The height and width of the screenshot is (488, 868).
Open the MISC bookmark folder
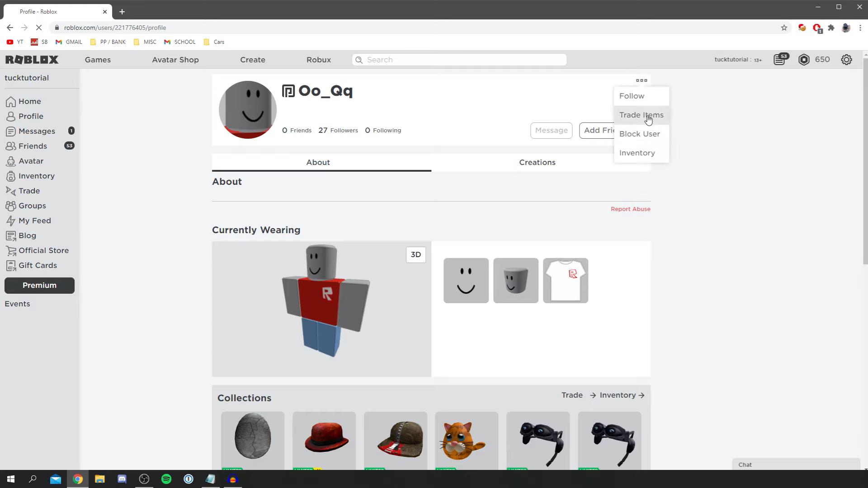coord(145,42)
